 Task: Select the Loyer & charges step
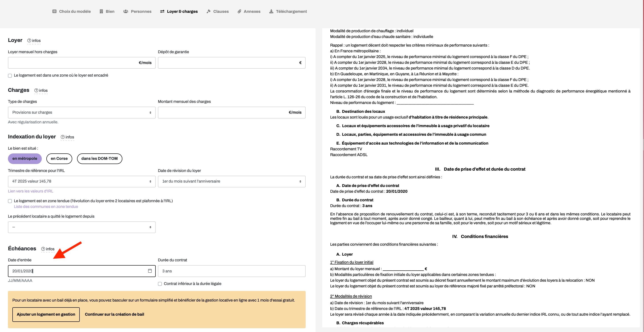[x=179, y=11]
